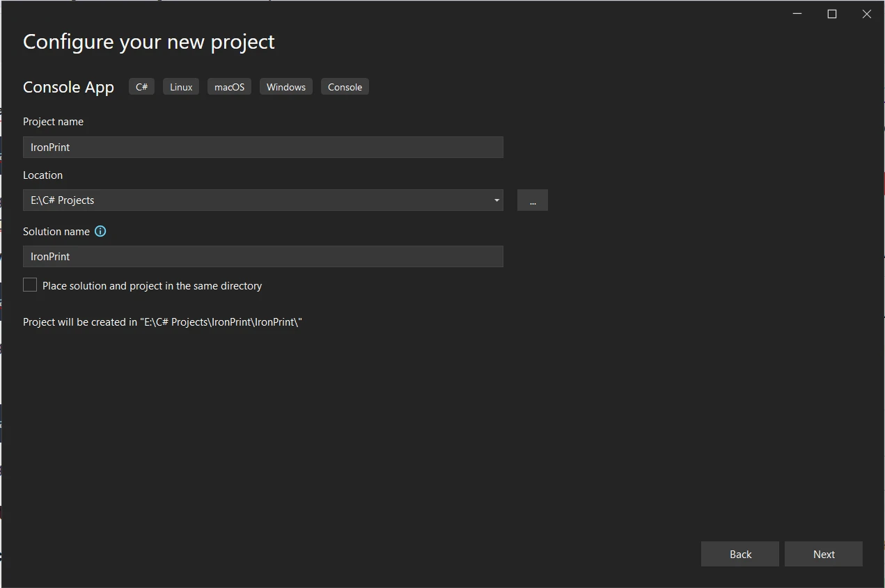The width and height of the screenshot is (885, 588).
Task: Close the Configure your new project dialog
Action: (867, 14)
